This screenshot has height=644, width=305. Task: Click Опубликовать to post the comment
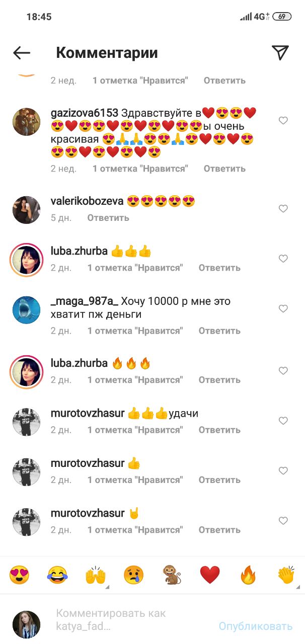[x=256, y=626]
